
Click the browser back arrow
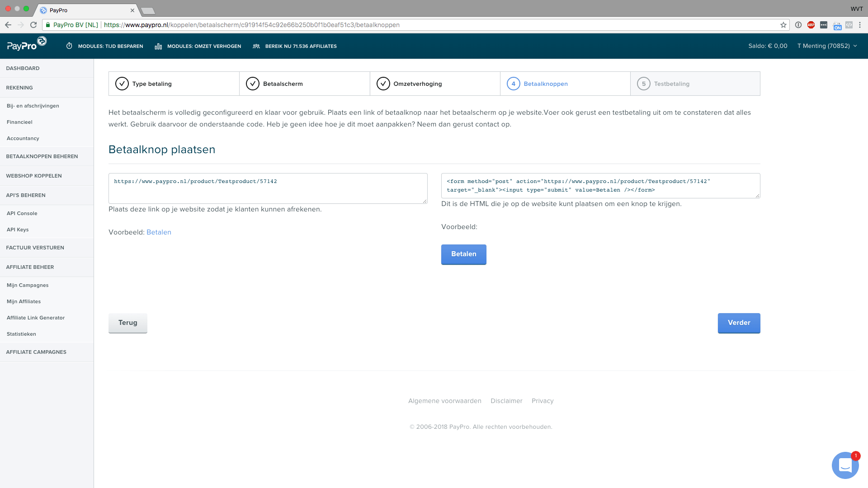point(8,25)
